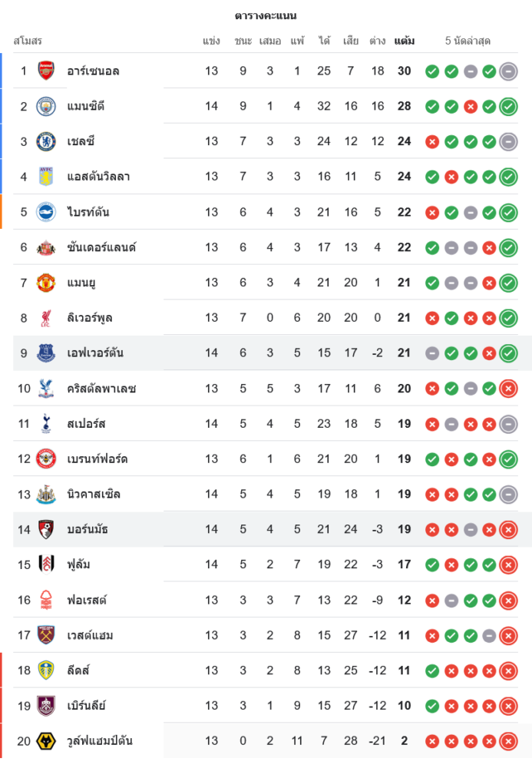Viewport: 532px width, 768px height.
Task: Click the West Ham crest icon
Action: (x=46, y=635)
